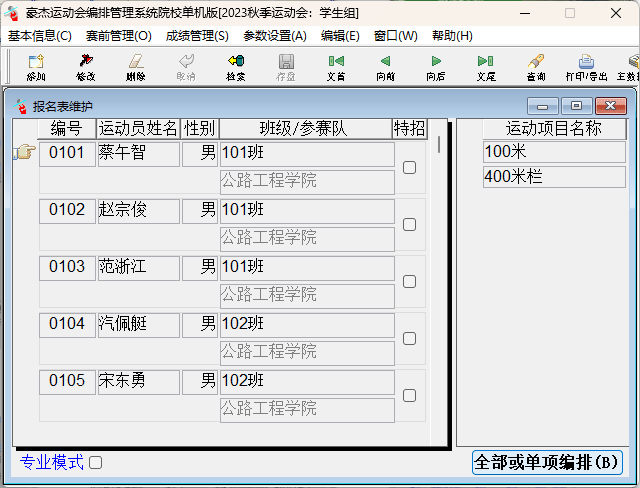Enable the 专业模式 checkbox
This screenshot has width=640, height=488.
tap(96, 463)
